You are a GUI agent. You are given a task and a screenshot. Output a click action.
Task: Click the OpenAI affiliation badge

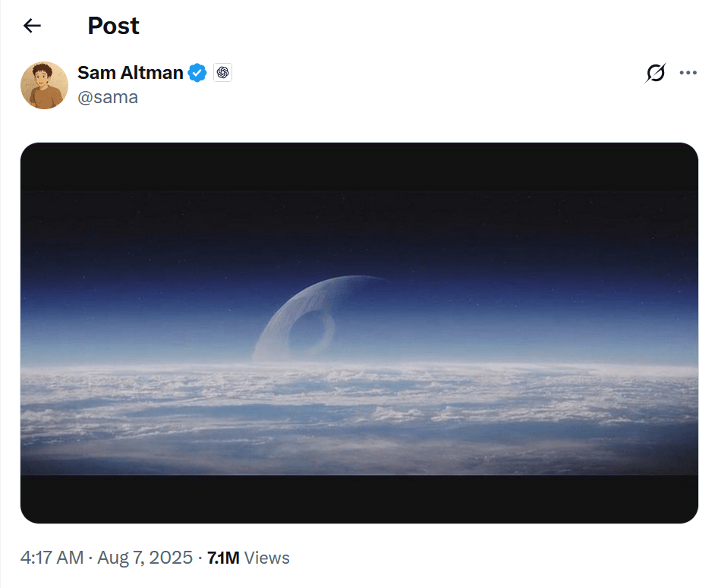(x=222, y=73)
